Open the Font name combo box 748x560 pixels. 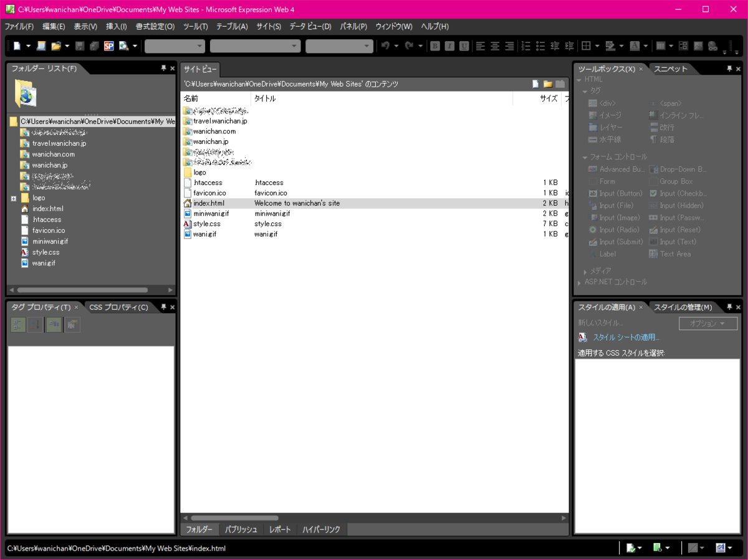pyautogui.click(x=256, y=46)
